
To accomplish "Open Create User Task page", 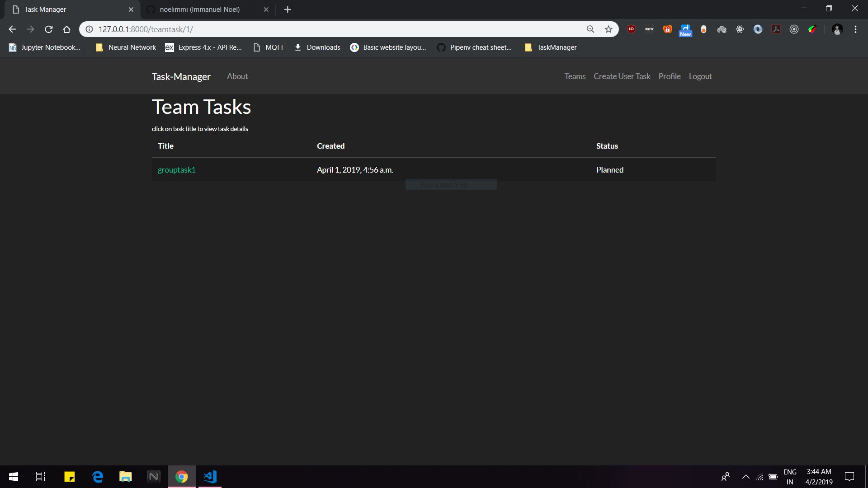I will coord(622,76).
